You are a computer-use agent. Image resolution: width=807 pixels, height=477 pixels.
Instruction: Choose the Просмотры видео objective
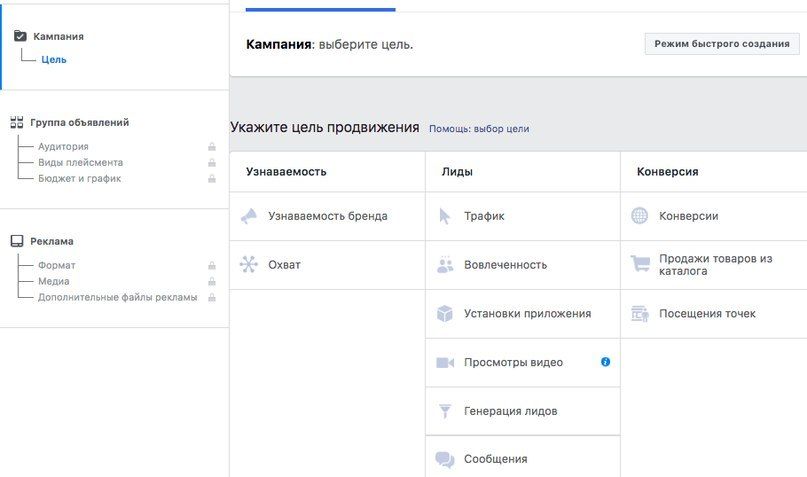(x=523, y=362)
